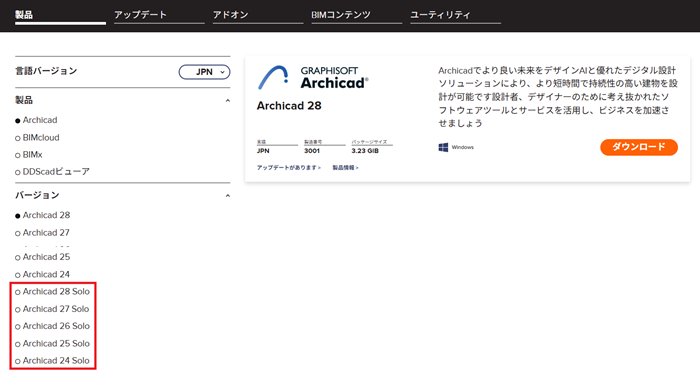Select version Archicad 28

(42, 215)
